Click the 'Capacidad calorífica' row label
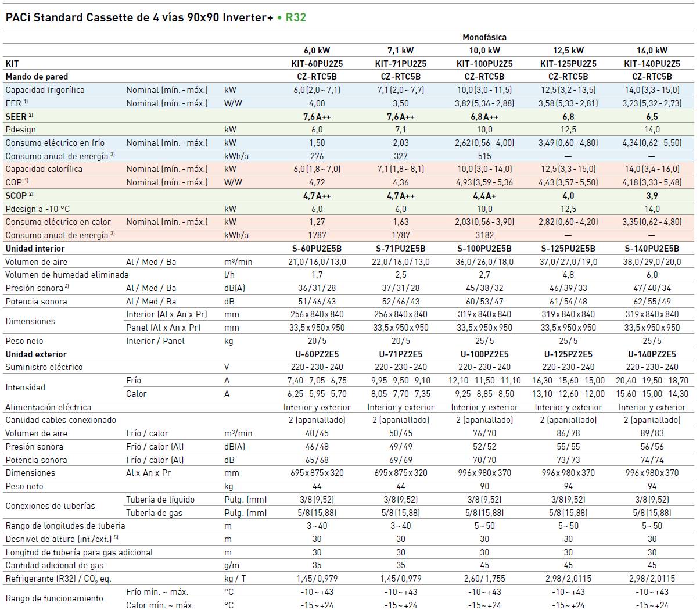 pyautogui.click(x=44, y=169)
